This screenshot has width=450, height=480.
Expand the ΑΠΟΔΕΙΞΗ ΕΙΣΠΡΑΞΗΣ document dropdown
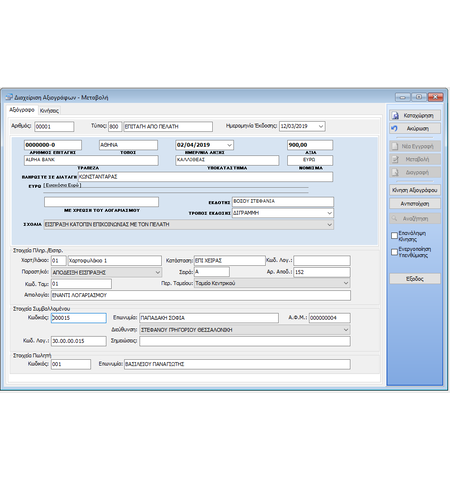pos(158,272)
